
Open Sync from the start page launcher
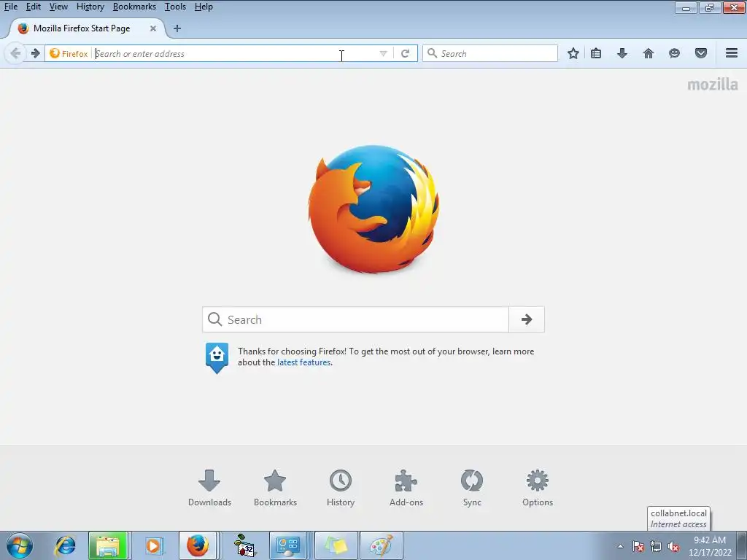472,488
